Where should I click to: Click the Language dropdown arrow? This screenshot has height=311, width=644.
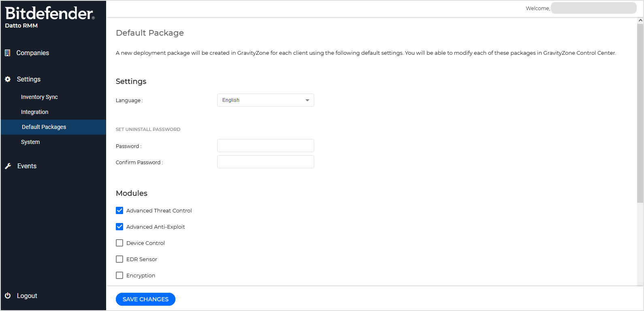(307, 100)
